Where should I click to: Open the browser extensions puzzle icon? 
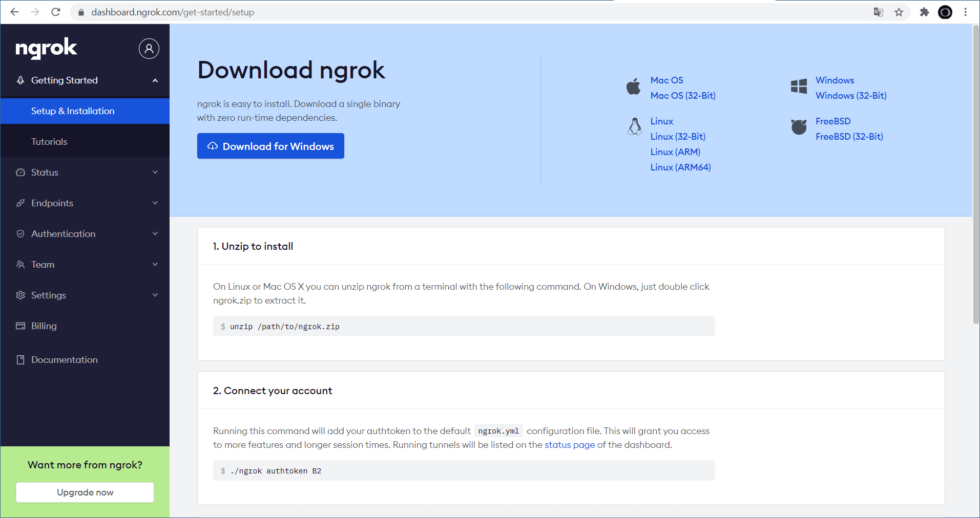(x=924, y=12)
